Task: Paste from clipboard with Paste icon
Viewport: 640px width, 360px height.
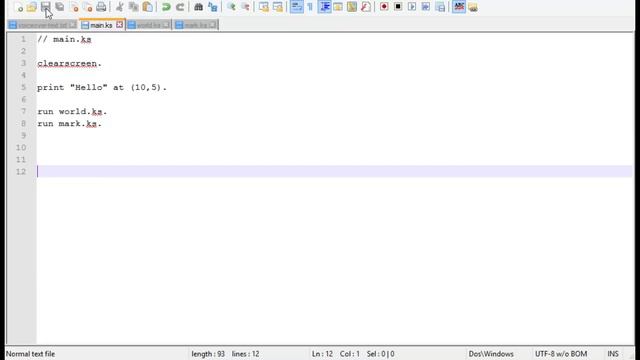Action: tap(147, 7)
